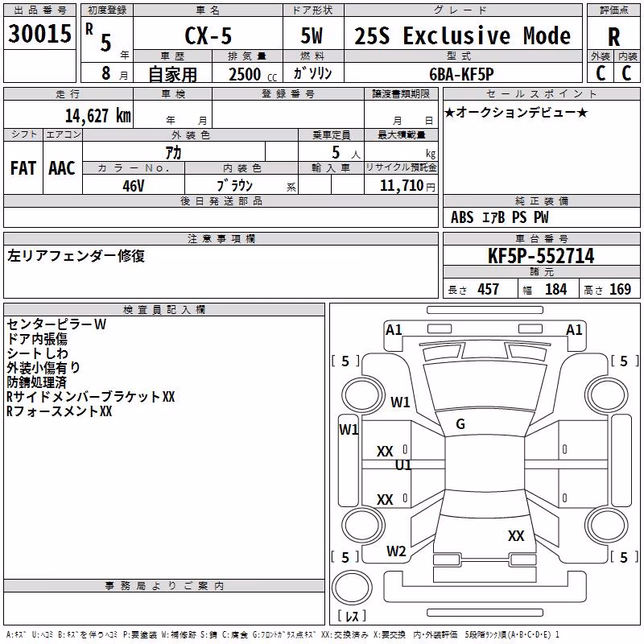Click the recycle deposit 11,710 yen
This screenshot has height=644, width=644.
coord(407,185)
